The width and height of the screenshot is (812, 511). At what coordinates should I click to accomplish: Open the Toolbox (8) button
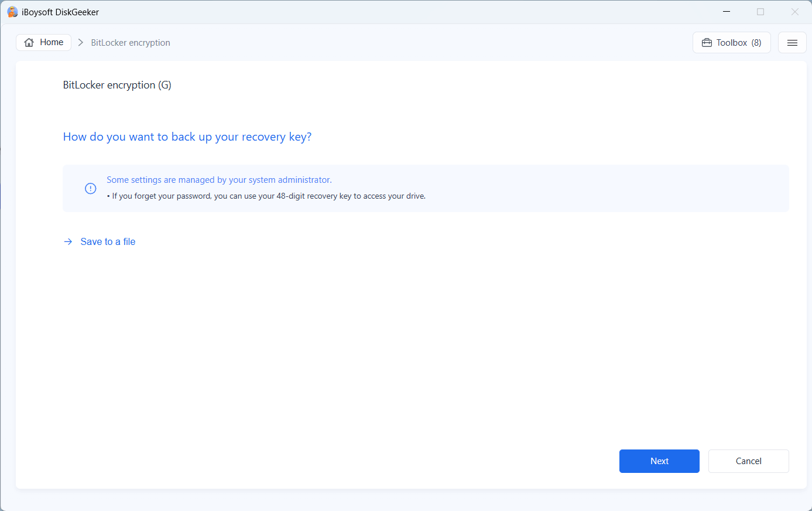(732, 43)
